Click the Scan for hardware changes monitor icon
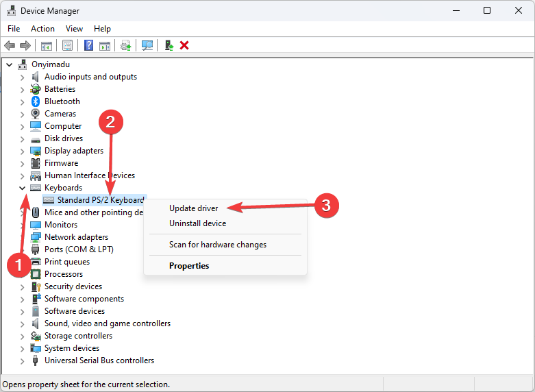 pos(147,45)
